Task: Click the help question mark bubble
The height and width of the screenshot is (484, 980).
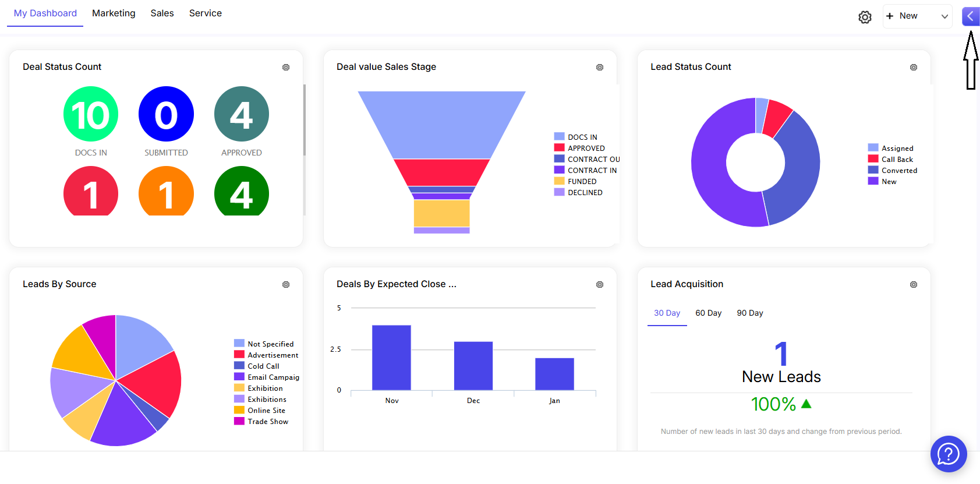Action: (948, 454)
